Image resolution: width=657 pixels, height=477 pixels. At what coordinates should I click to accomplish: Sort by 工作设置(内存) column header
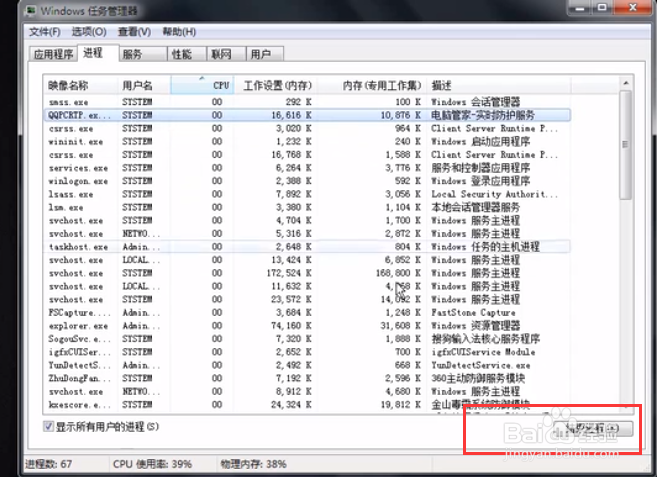(275, 86)
